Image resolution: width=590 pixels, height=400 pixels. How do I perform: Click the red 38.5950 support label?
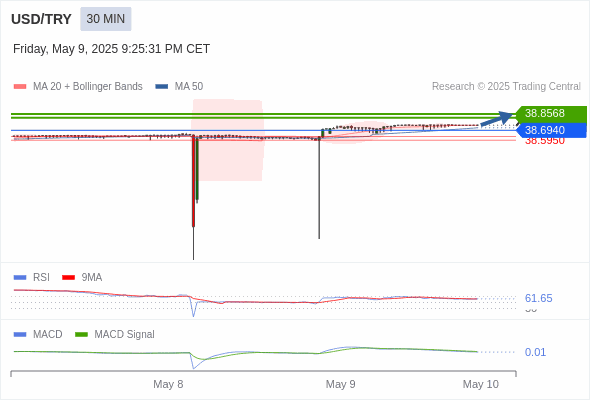tap(545, 141)
